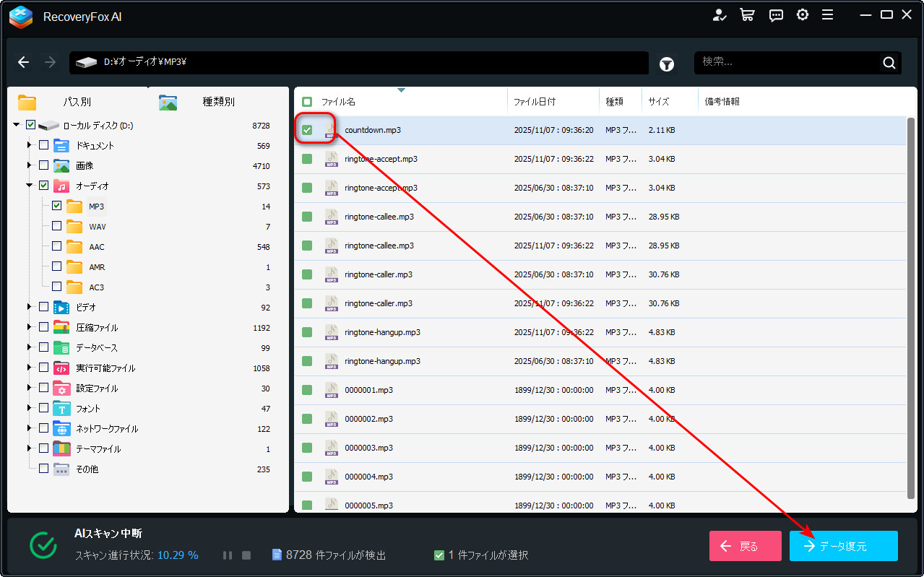Click the filter funnel icon

[667, 64]
